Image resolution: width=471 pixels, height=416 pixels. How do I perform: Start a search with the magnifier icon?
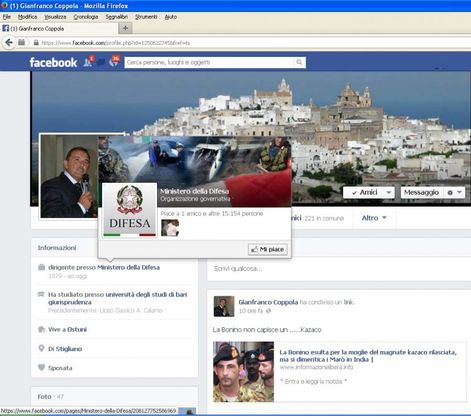pyautogui.click(x=299, y=62)
